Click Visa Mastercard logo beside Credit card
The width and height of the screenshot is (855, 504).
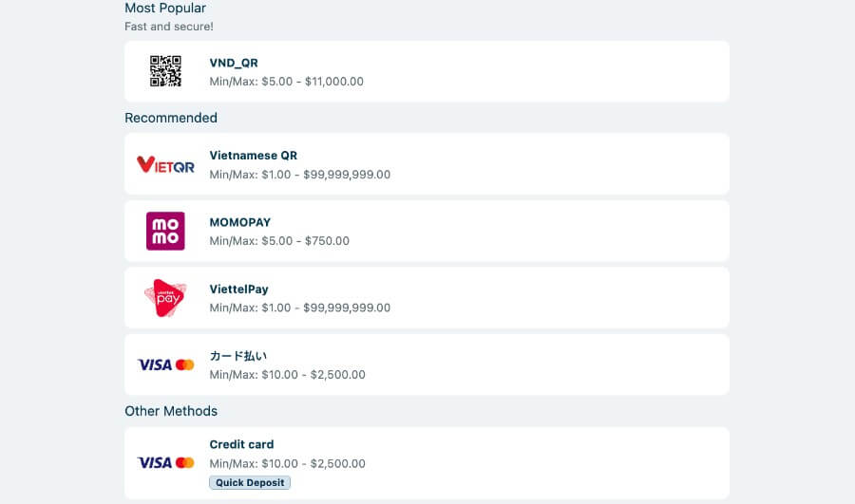(x=165, y=462)
